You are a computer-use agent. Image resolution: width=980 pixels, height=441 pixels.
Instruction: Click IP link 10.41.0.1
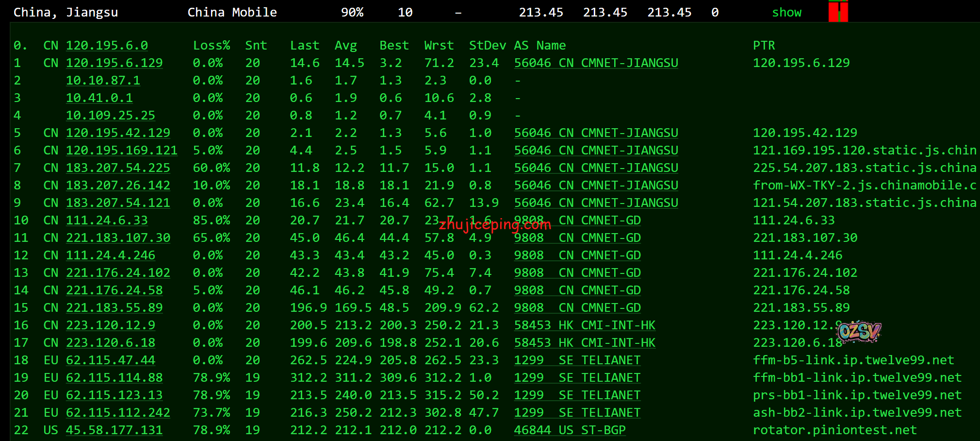[99, 98]
